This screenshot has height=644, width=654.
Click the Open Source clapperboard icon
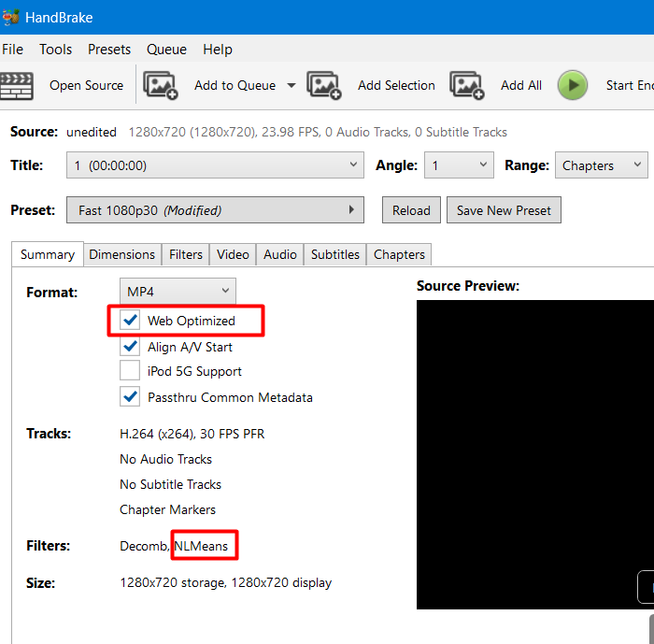click(16, 86)
